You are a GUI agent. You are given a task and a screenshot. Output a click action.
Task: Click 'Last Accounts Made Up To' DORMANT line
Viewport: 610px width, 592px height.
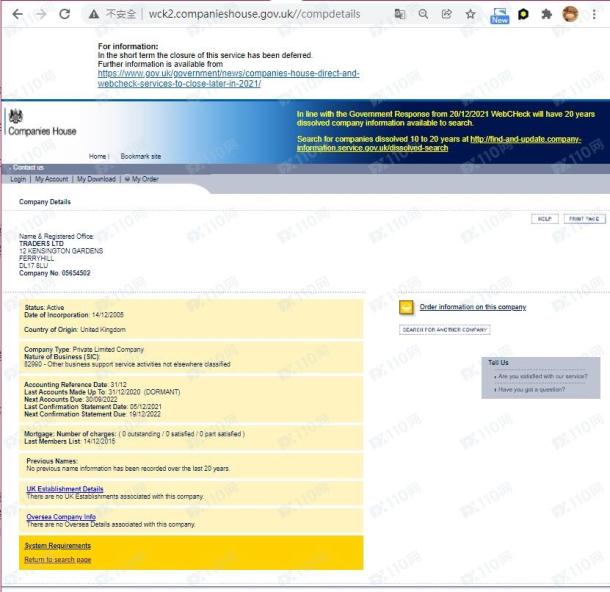point(102,392)
